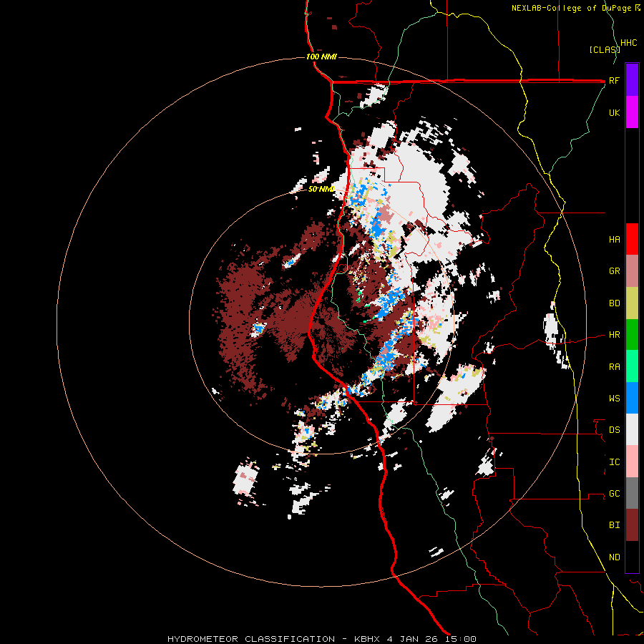The image size is (644, 644).
Task: Click the 'KBHX' radar site identifier
Action: pyautogui.click(x=367, y=639)
